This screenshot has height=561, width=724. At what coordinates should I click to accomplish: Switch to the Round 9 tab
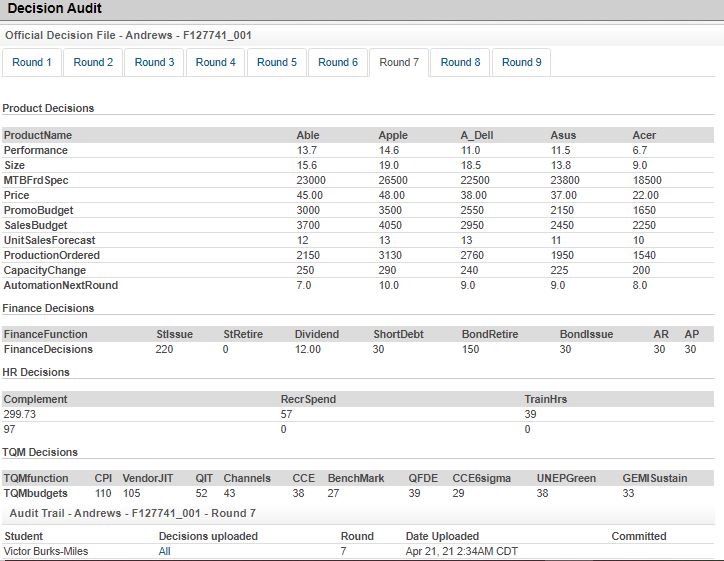pyautogui.click(x=521, y=62)
